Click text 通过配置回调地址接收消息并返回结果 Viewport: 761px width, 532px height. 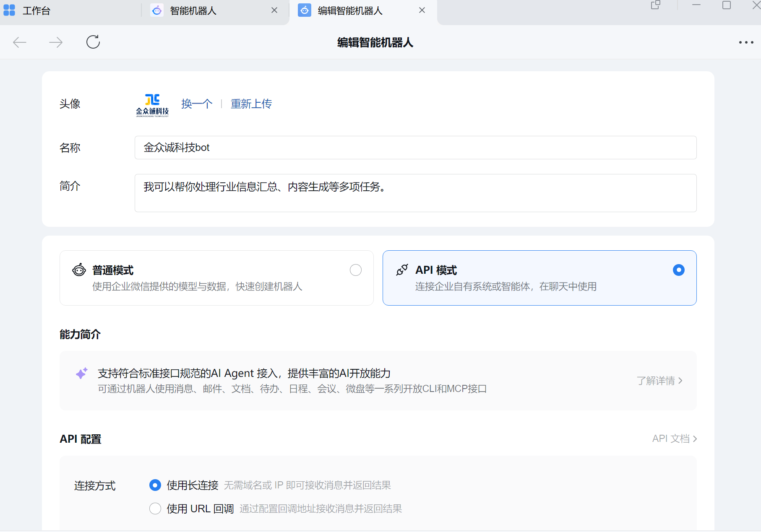pos(321,509)
